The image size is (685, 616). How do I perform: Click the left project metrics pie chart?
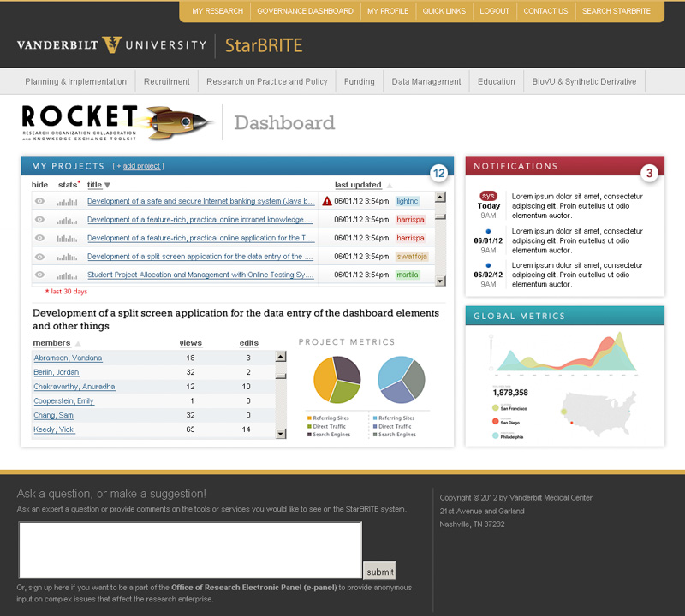tap(337, 379)
